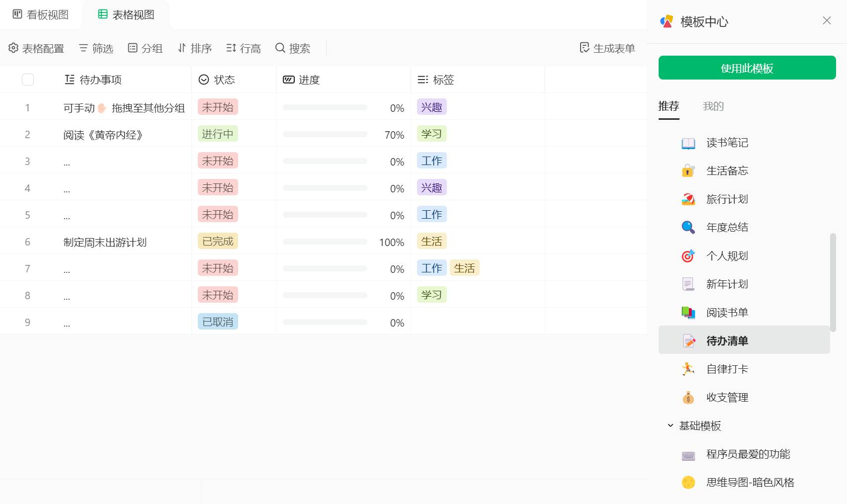This screenshot has height=504, width=847.
Task: Select the 旅行计划 template
Action: [x=744, y=199]
